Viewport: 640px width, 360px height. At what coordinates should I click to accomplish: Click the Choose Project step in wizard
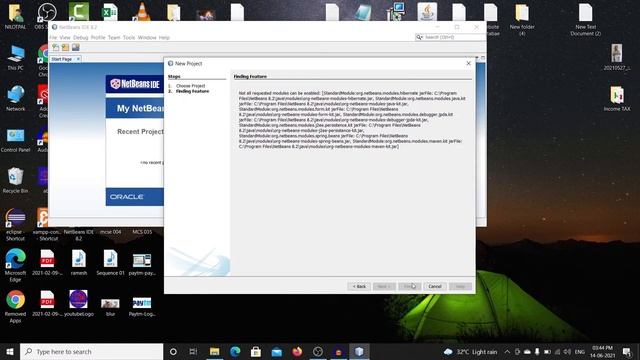pyautogui.click(x=191, y=86)
